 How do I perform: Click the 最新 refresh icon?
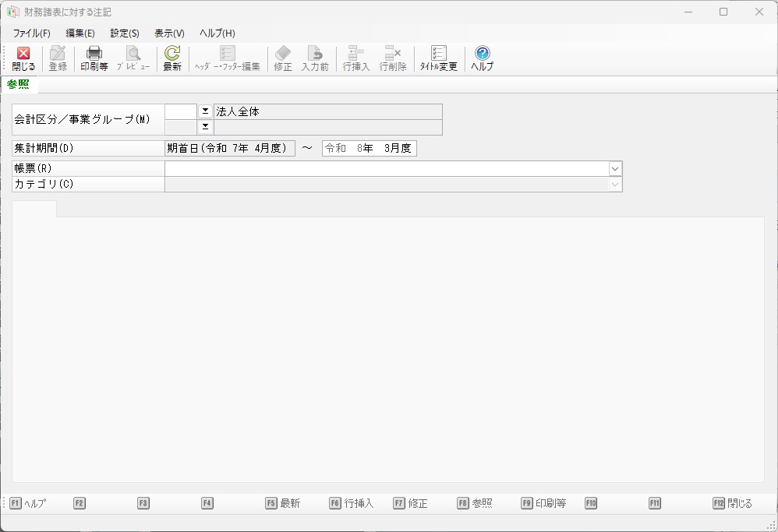pyautogui.click(x=172, y=54)
